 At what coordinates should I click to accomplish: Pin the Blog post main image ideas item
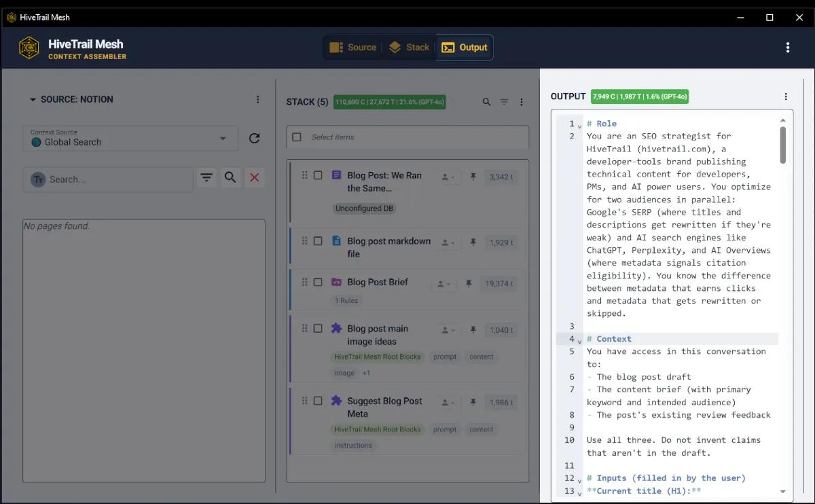point(473,330)
